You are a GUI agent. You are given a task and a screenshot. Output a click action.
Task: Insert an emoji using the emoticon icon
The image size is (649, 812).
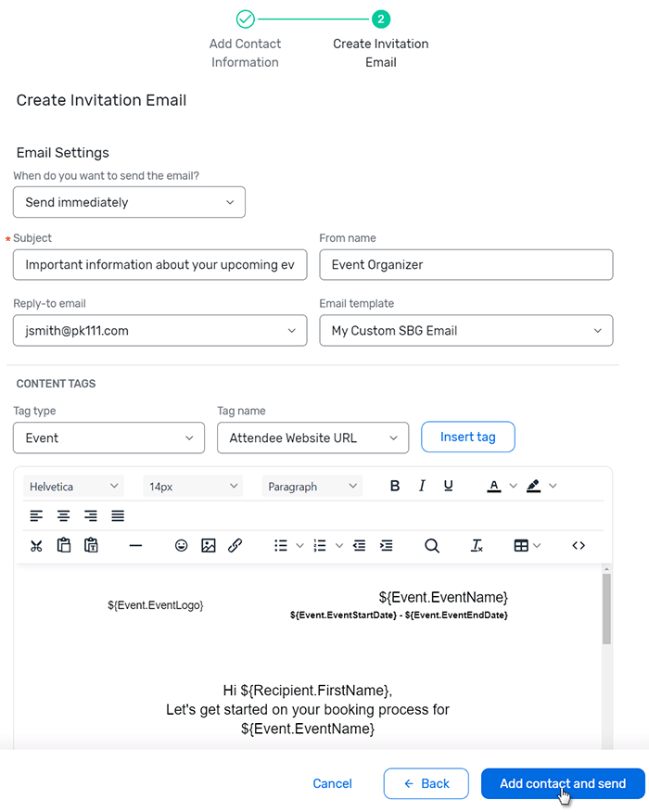point(182,545)
